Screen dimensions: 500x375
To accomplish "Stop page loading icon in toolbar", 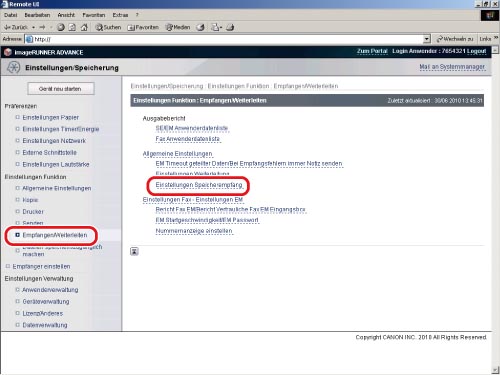I will pyautogui.click(x=61, y=27).
